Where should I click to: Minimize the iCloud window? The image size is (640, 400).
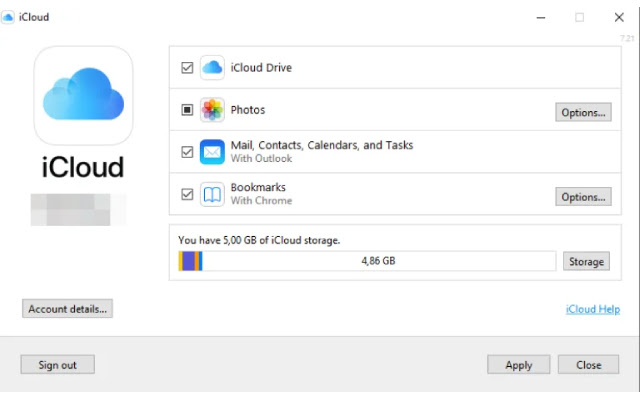point(541,18)
